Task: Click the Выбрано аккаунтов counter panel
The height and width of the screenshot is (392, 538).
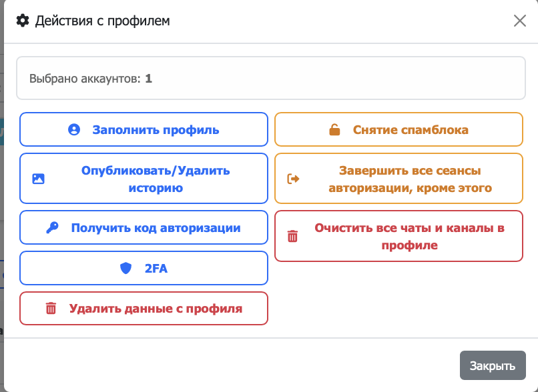Action: point(269,78)
